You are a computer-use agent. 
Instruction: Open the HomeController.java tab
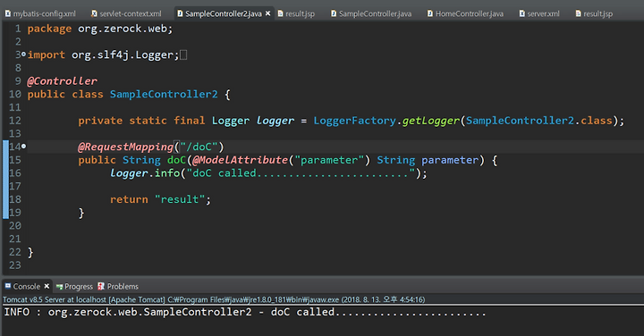[x=465, y=13]
